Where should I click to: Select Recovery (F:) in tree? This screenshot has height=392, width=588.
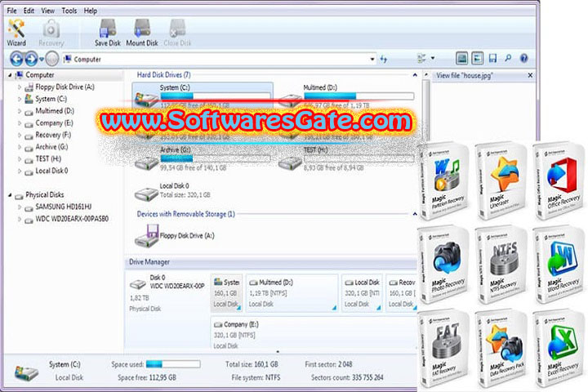click(53, 135)
